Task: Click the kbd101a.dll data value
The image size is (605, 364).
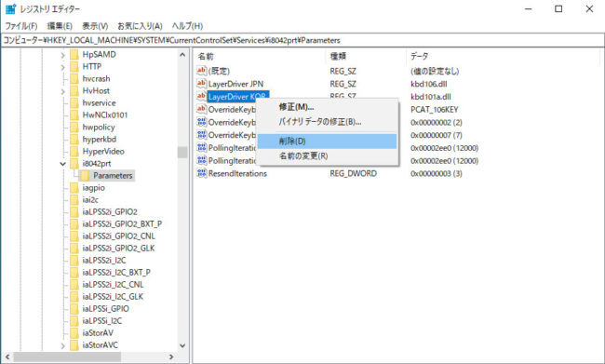Action: point(431,97)
